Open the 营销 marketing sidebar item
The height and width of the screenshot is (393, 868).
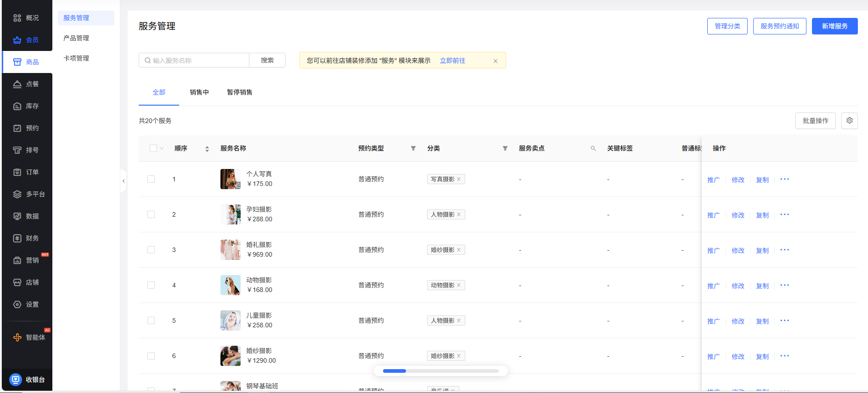pos(27,260)
